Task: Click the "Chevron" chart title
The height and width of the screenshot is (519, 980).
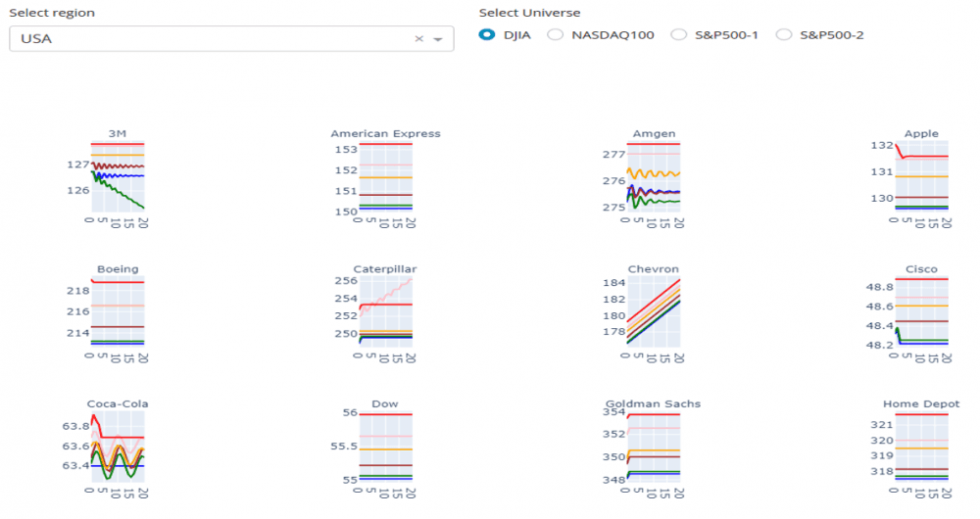Action: (x=653, y=269)
